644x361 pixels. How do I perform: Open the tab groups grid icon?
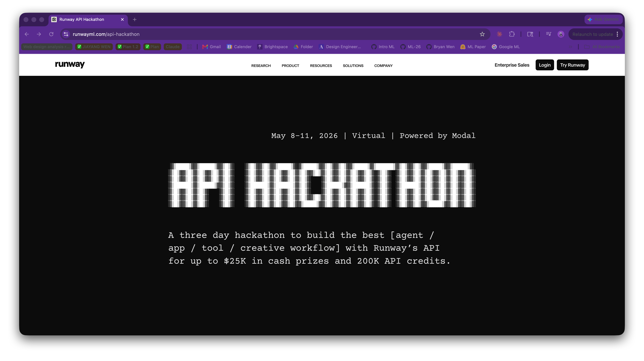click(x=189, y=47)
